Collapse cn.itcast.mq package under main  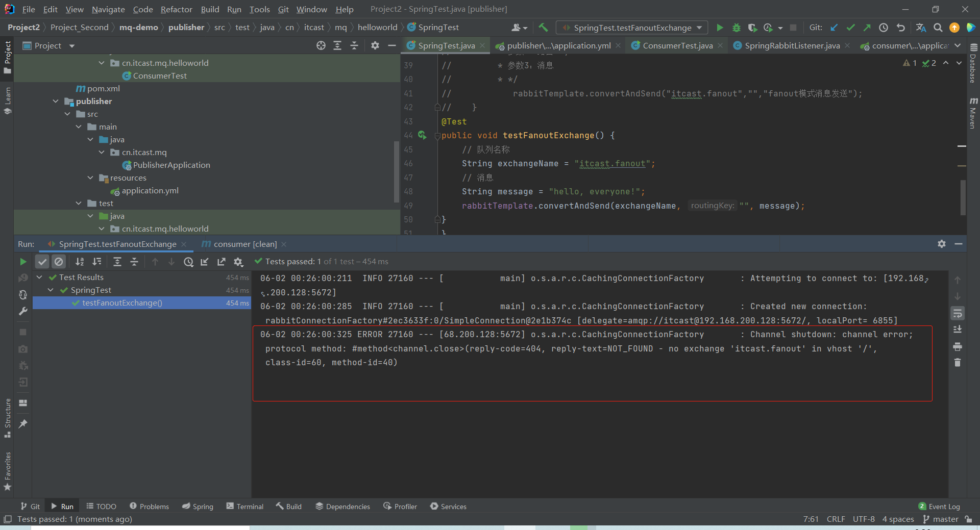tap(102, 152)
